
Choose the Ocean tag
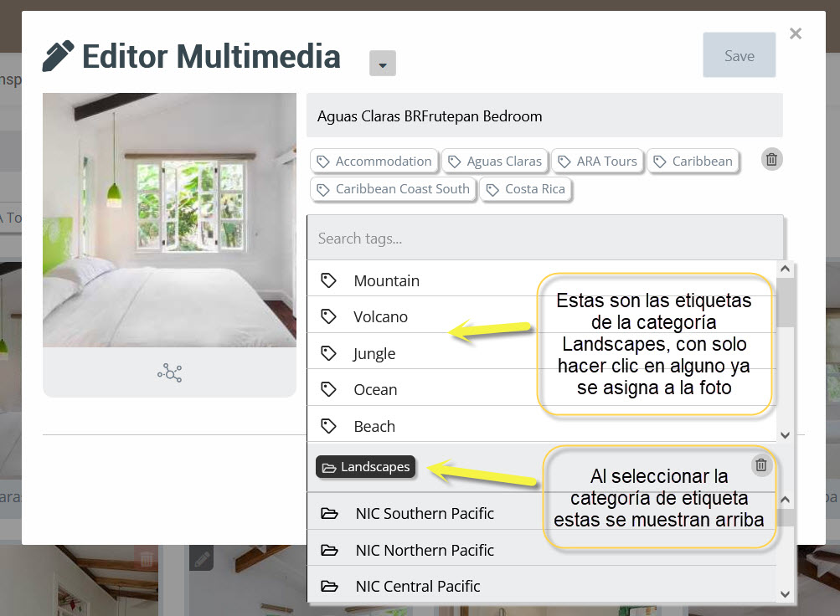(375, 390)
